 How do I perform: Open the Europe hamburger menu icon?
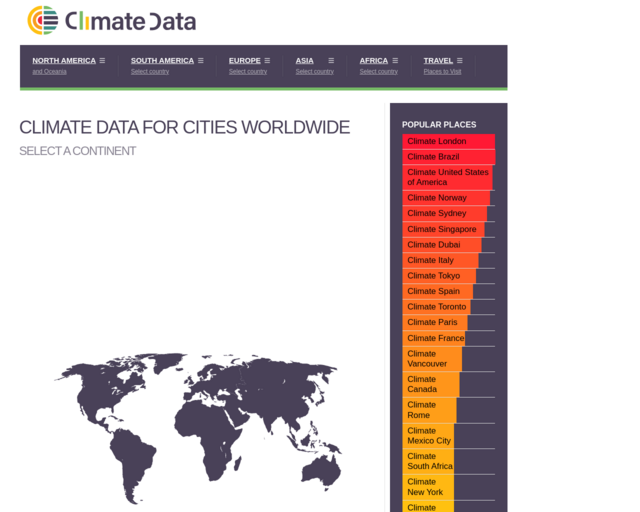pyautogui.click(x=267, y=60)
